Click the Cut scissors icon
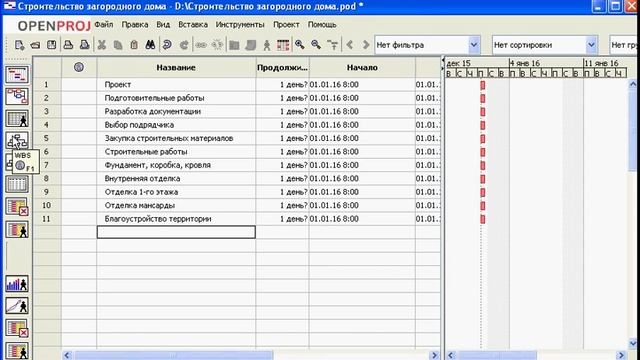 [x=102, y=45]
